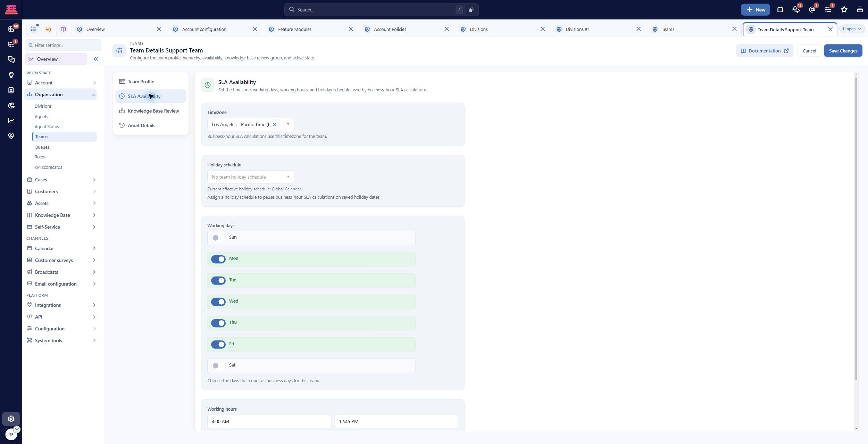
Task: Open contacts icon in left rail
Action: click(x=11, y=90)
